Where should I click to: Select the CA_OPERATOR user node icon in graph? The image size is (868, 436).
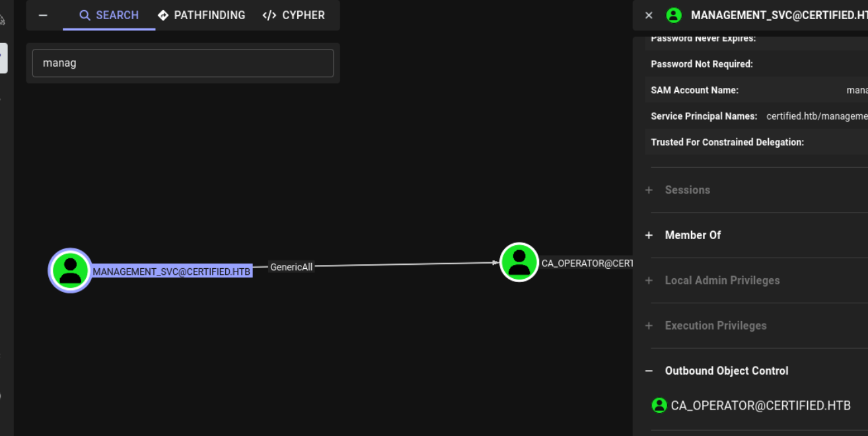(519, 262)
